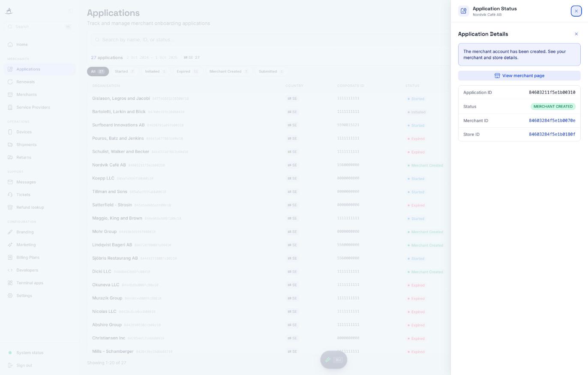Viewport: 588px width, 375px height.
Task: Select Application ID value 84603211f5e1b00310
Action: (552, 93)
